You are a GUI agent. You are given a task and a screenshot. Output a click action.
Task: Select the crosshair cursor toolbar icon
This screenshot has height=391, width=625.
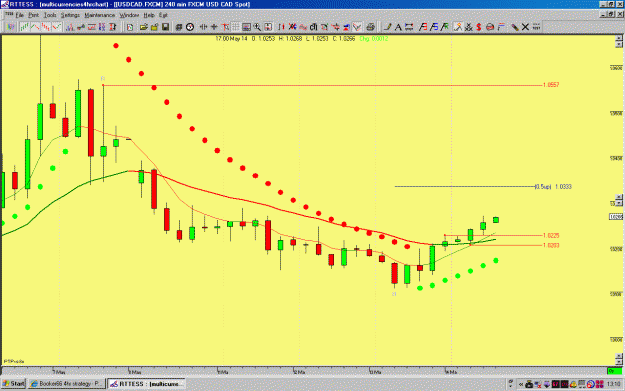click(x=214, y=27)
